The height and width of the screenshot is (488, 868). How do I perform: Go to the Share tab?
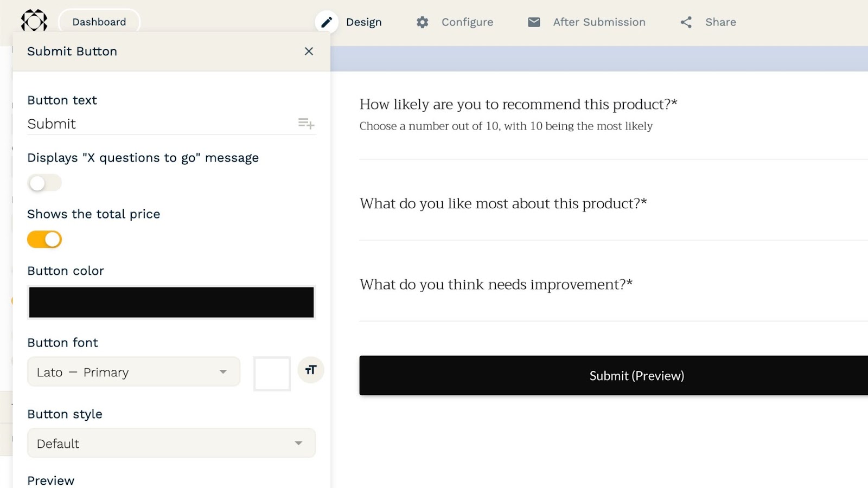pyautogui.click(x=720, y=22)
